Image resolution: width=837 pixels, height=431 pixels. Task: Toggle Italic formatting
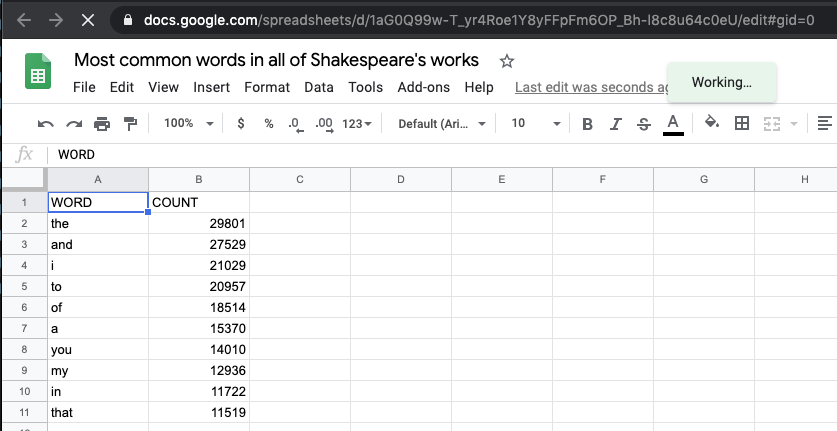click(615, 124)
